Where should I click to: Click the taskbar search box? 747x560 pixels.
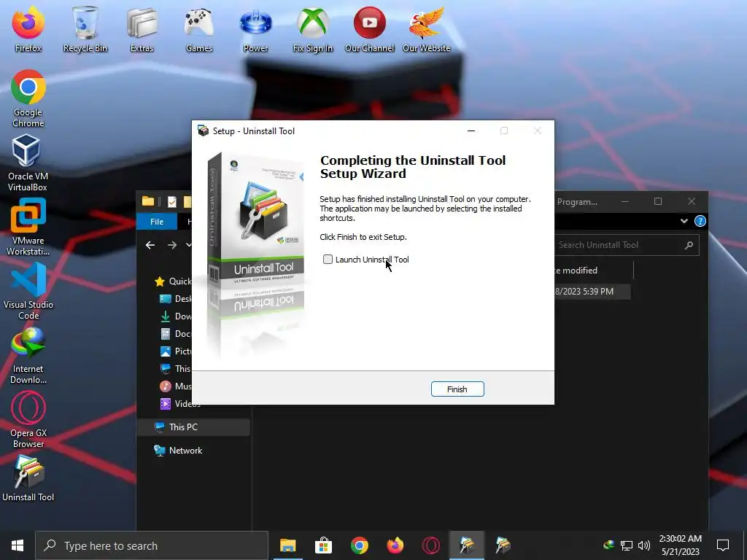[x=152, y=545]
